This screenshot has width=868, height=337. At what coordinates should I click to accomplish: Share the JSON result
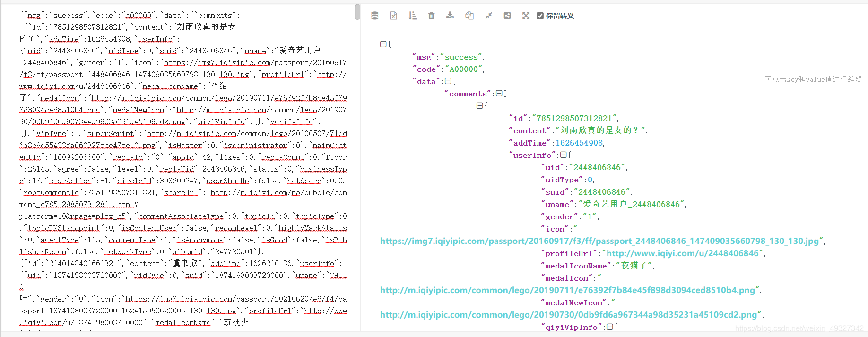pos(507,16)
